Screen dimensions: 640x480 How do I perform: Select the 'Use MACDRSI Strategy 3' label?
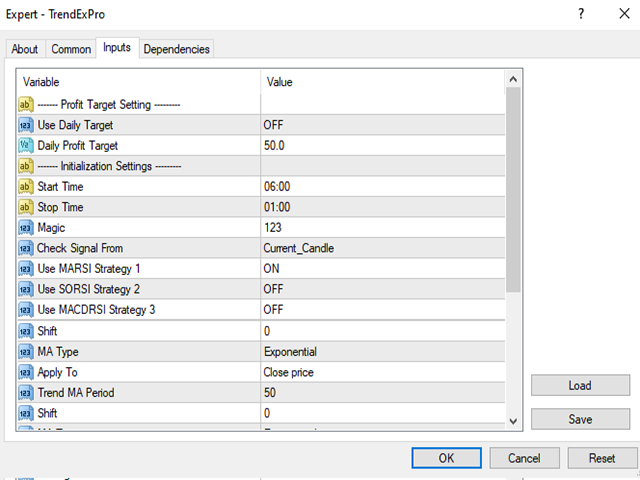[96, 310]
